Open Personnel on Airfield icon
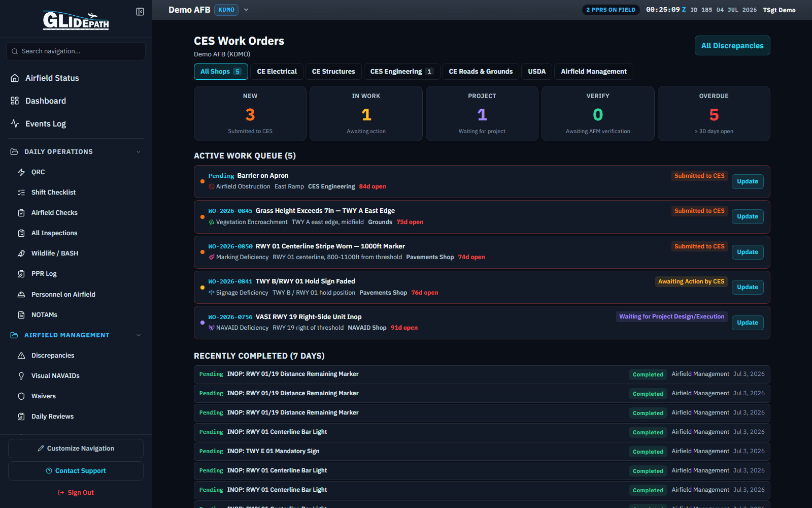This screenshot has width=812, height=508. [x=21, y=295]
